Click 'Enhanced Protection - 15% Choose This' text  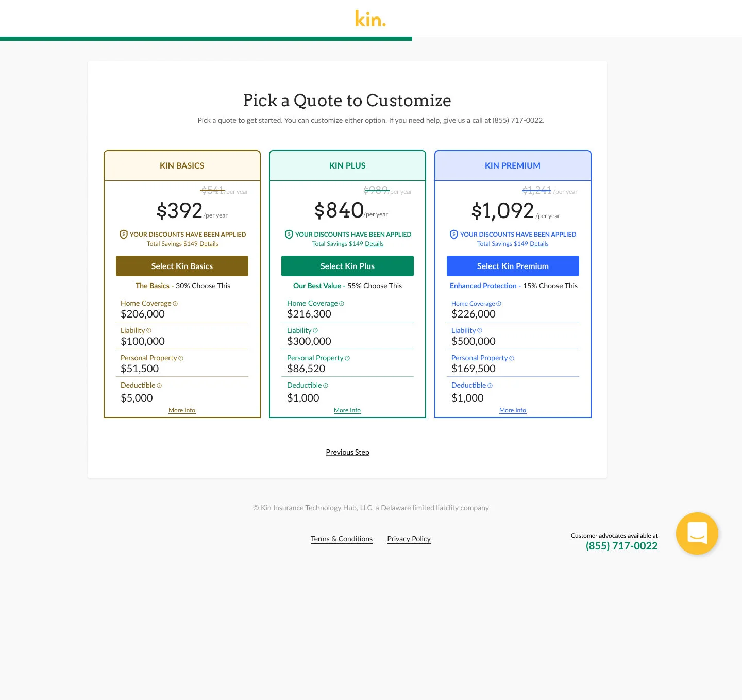514,286
